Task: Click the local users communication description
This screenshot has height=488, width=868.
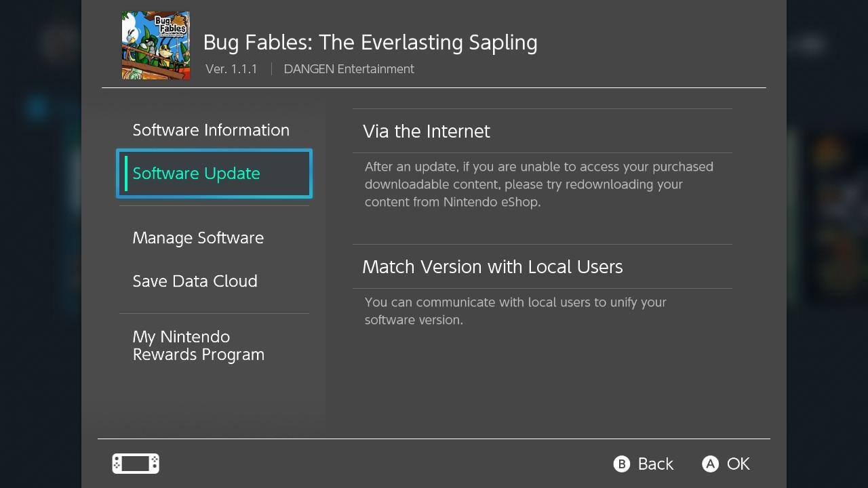Action: [x=515, y=311]
